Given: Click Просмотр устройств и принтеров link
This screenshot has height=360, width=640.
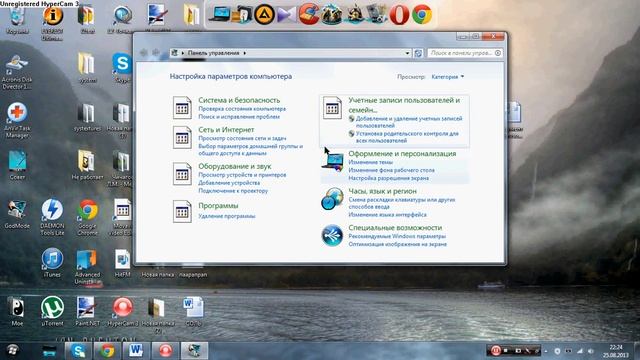Looking at the screenshot, I should click(x=242, y=175).
